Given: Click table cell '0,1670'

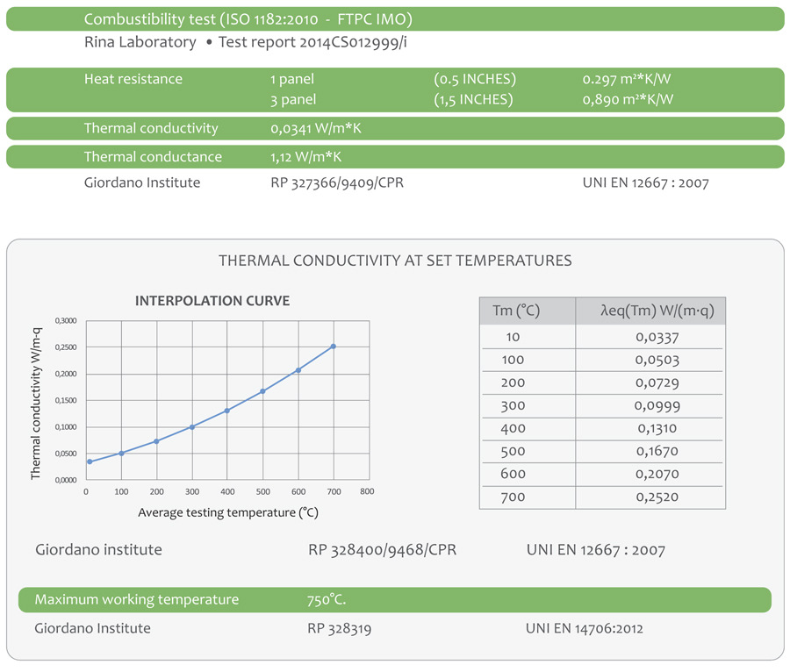Looking at the screenshot, I should [x=657, y=451].
